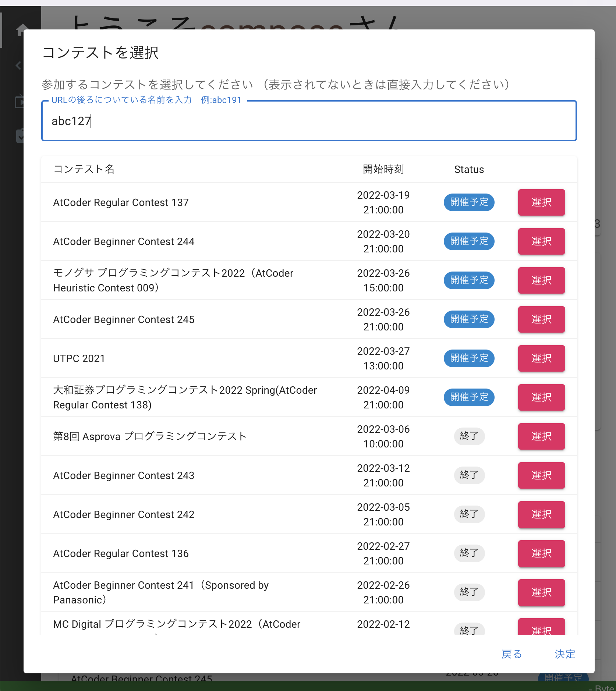
Task: Click the collapse chevron in background sidebar
Action: [18, 65]
